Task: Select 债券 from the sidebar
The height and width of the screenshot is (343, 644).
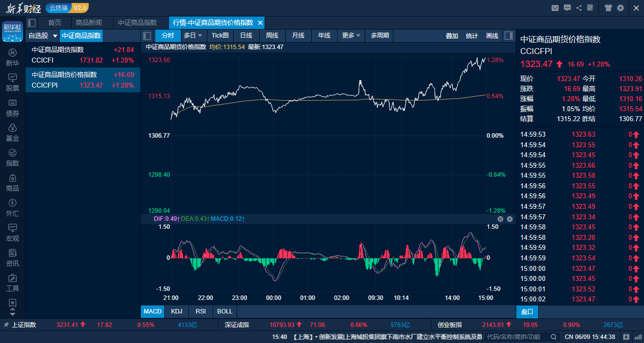Action: tap(12, 107)
